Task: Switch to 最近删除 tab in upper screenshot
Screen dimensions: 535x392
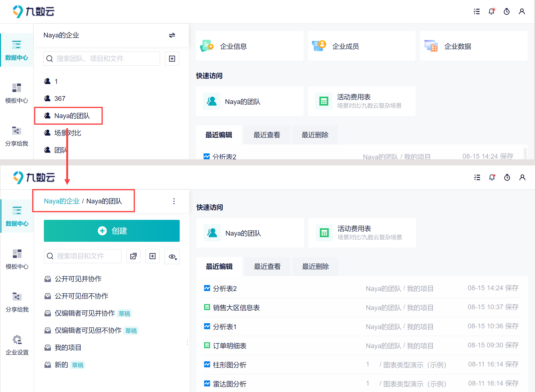Action: [x=315, y=135]
